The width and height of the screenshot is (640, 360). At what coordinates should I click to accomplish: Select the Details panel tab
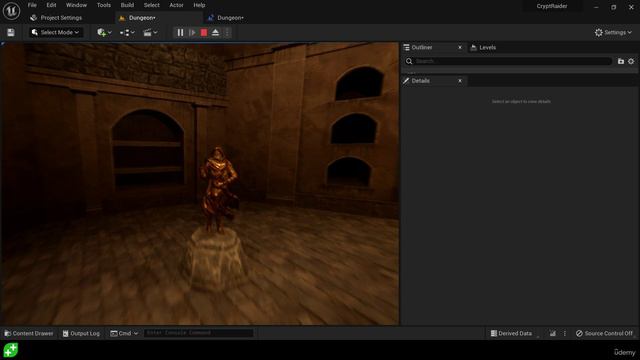[x=420, y=81]
